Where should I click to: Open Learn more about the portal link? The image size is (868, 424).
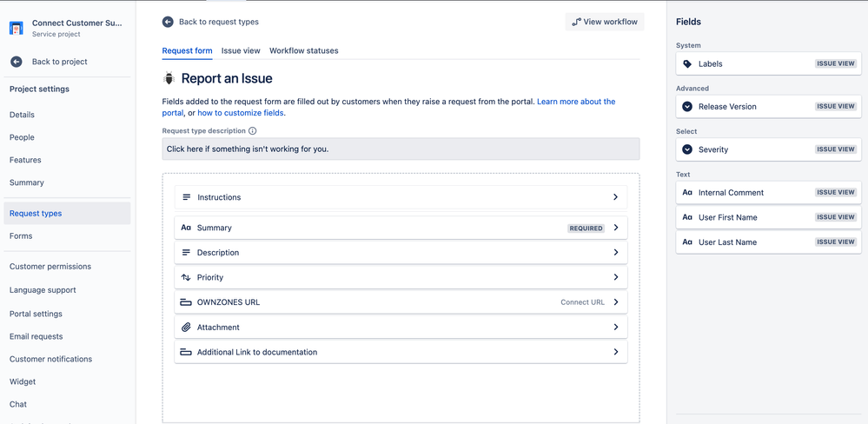[x=576, y=102]
